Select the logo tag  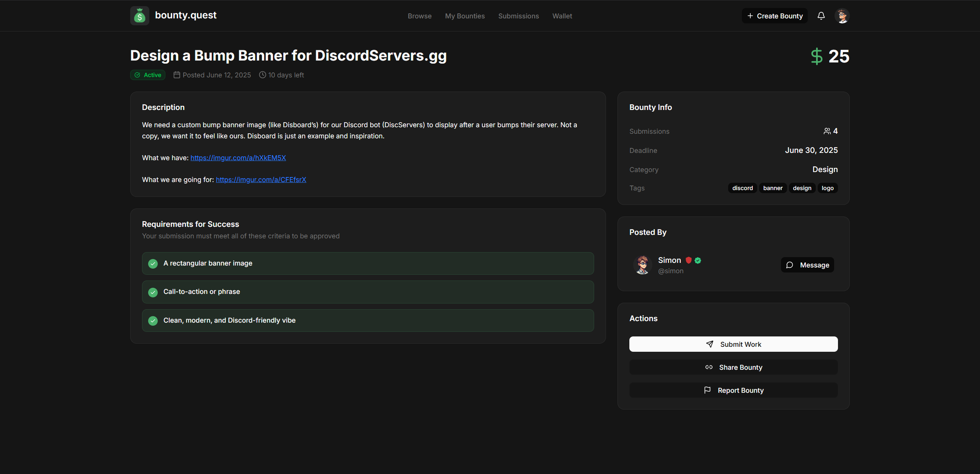[x=828, y=188]
